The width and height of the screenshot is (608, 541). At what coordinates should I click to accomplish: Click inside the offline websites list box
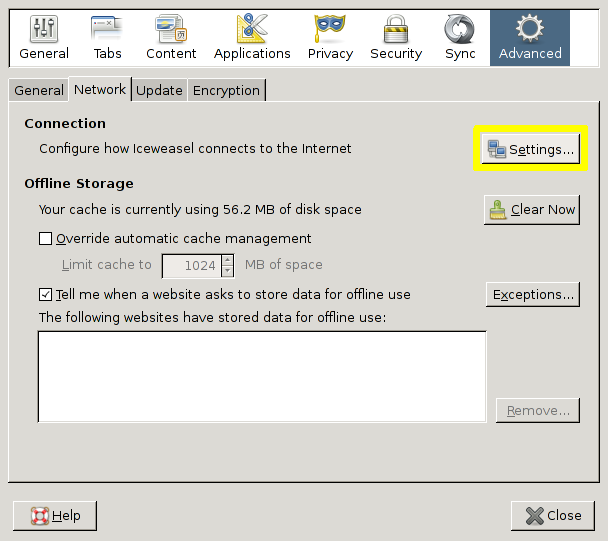tap(262, 377)
